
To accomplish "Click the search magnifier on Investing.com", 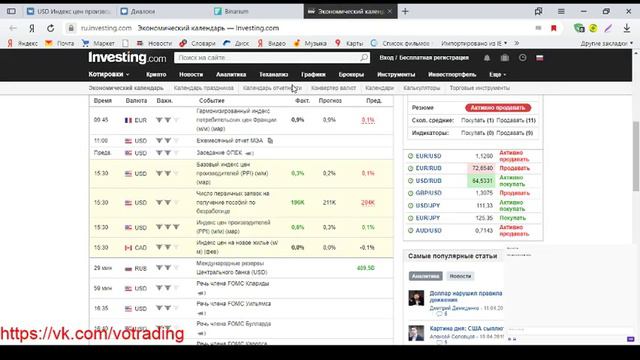I will 364,58.
